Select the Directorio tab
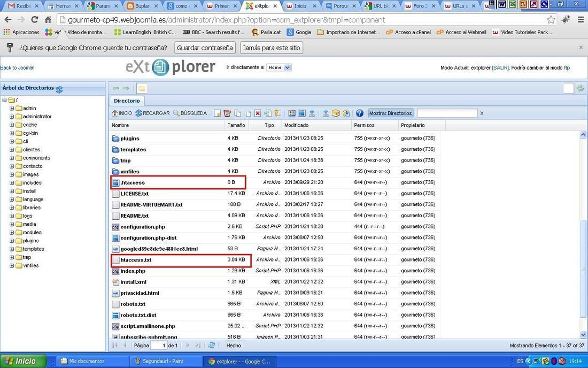 (x=127, y=101)
